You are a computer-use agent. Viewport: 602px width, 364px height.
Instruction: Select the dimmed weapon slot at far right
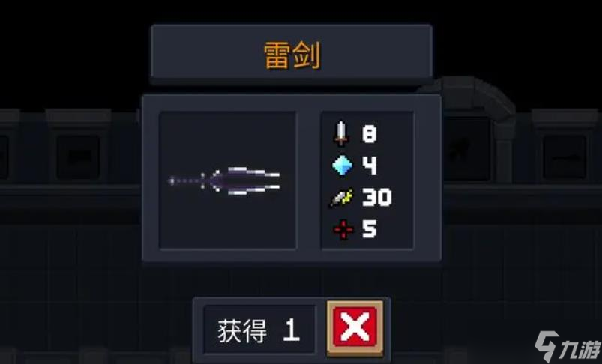click(x=565, y=157)
